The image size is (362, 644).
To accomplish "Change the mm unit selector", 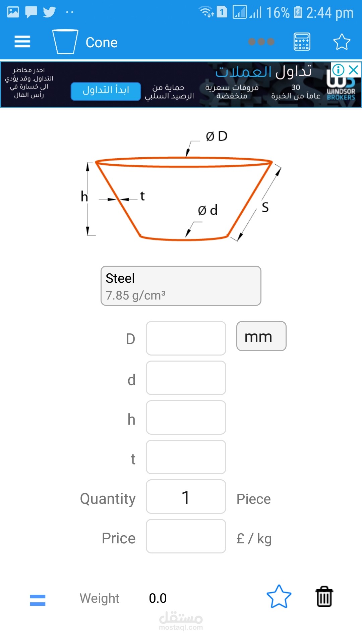I will pyautogui.click(x=261, y=336).
